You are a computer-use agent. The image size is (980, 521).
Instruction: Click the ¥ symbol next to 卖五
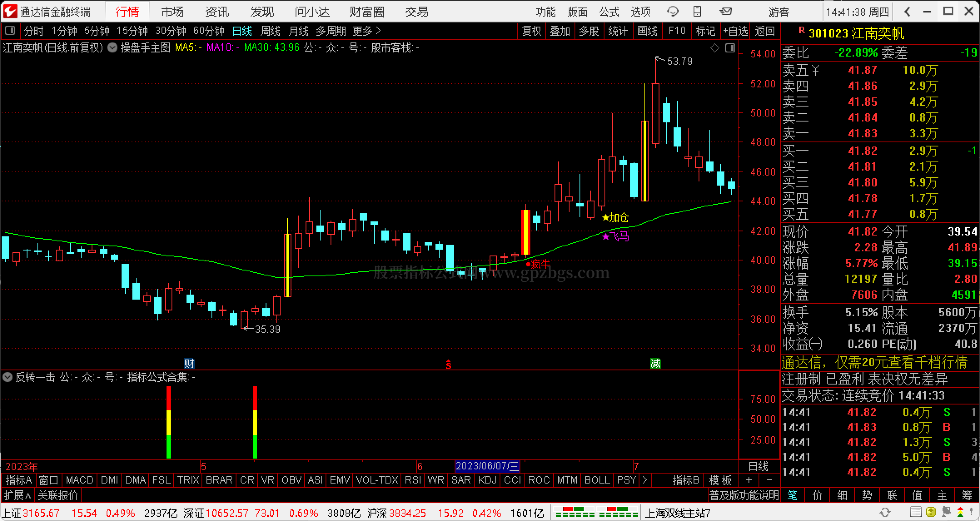(815, 70)
